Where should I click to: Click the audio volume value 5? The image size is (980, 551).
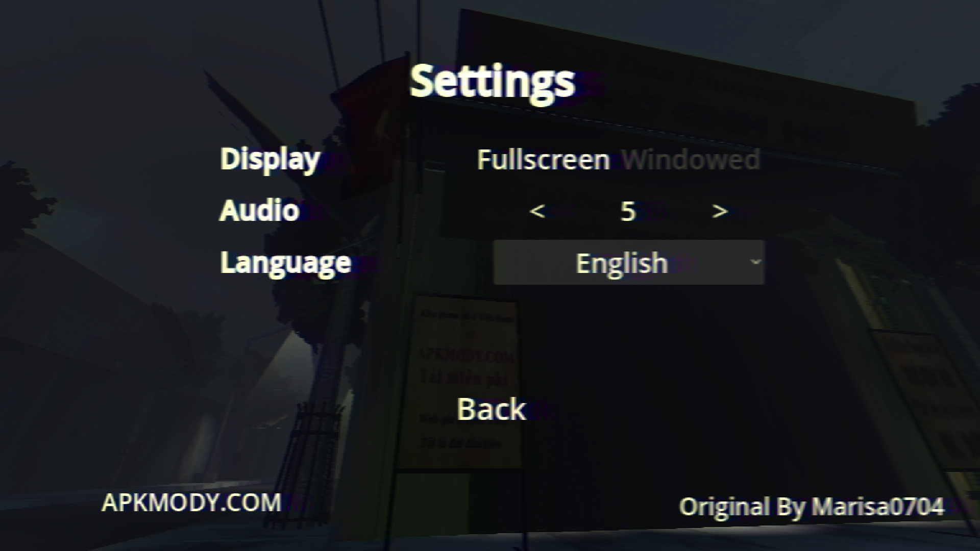coord(628,211)
